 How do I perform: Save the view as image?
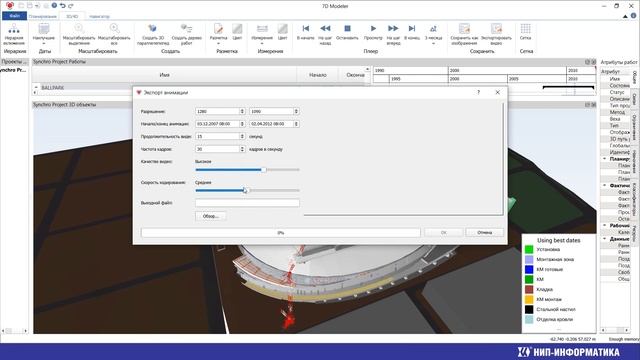coord(464,34)
